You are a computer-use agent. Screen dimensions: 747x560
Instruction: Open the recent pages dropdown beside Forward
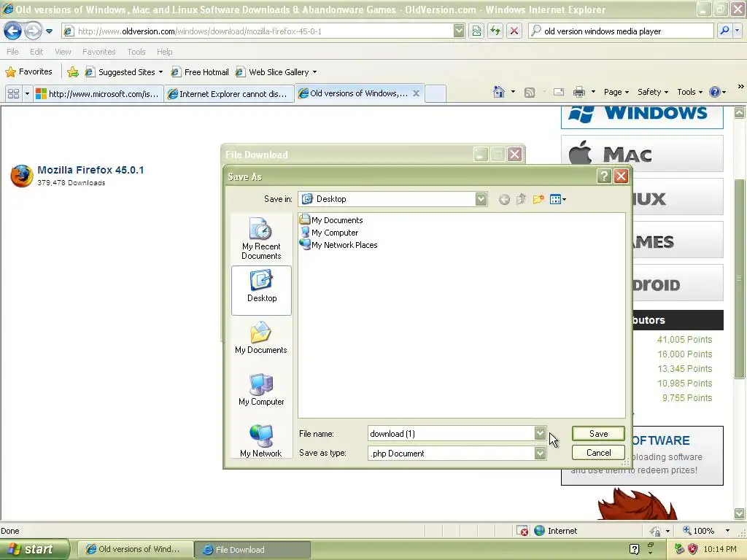coord(49,31)
